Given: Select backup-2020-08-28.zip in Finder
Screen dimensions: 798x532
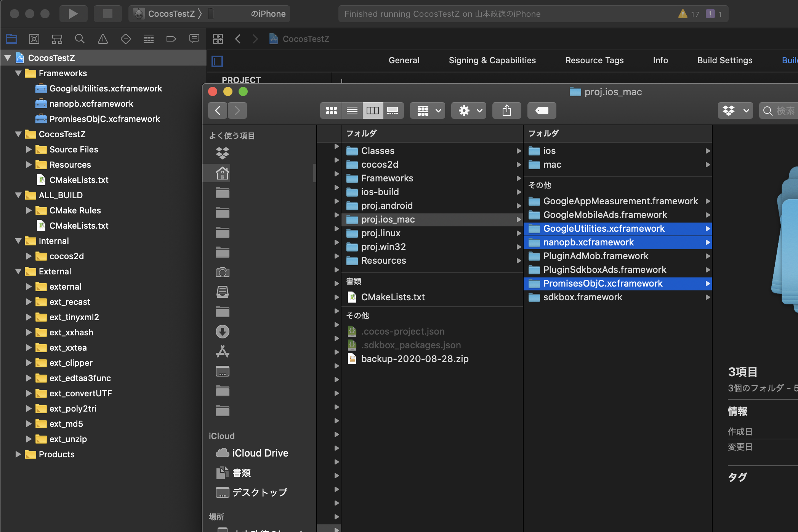Looking at the screenshot, I should coord(432,359).
